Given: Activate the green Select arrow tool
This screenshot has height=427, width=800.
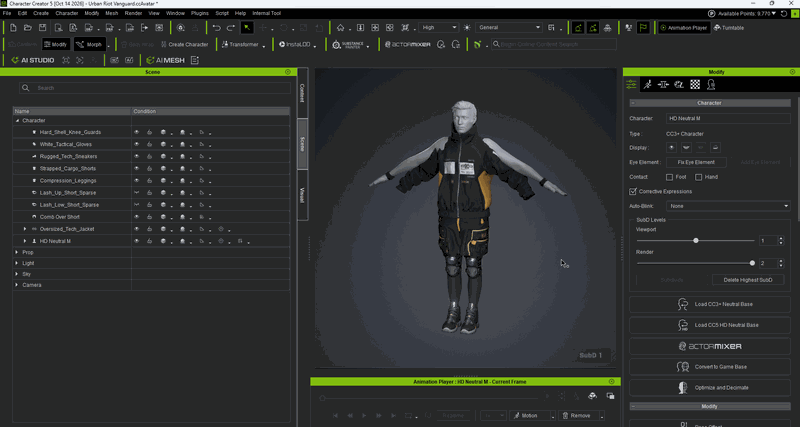Looking at the screenshot, I should click(247, 28).
